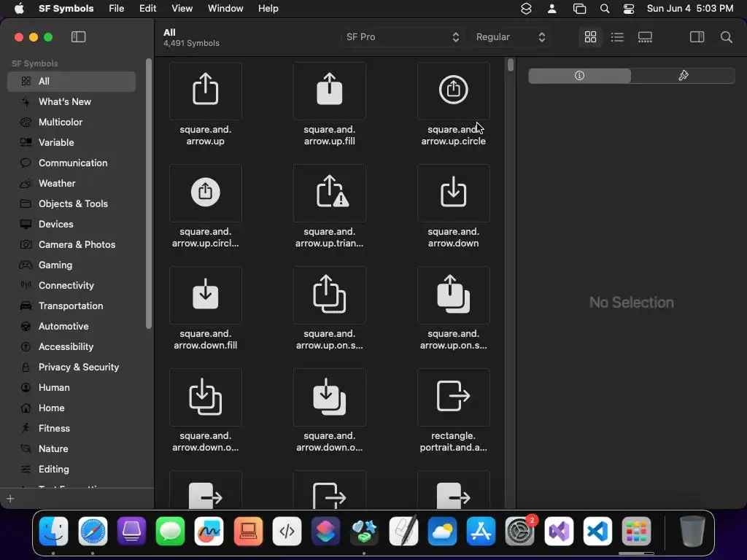This screenshot has width=747, height=560.
Task: Open System Settings from the Dock
Action: (x=519, y=531)
